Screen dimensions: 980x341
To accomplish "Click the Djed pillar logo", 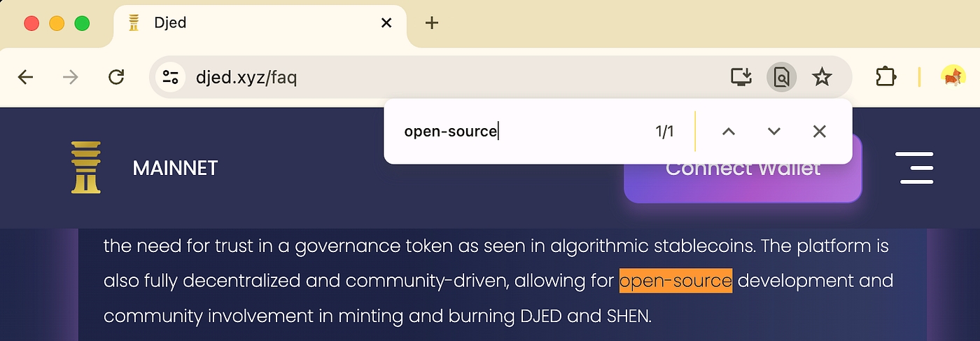I will 86,167.
